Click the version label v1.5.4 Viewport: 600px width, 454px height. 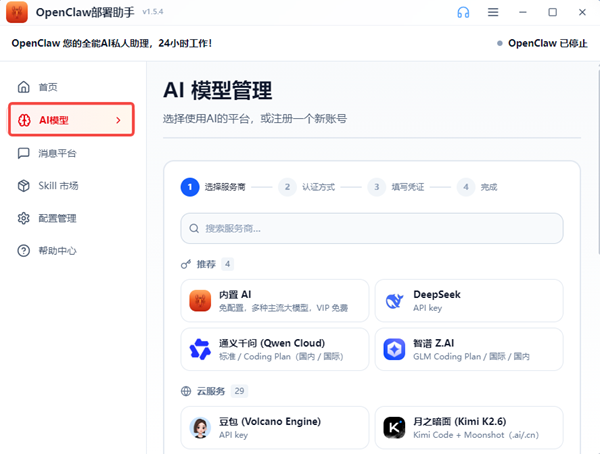153,12
